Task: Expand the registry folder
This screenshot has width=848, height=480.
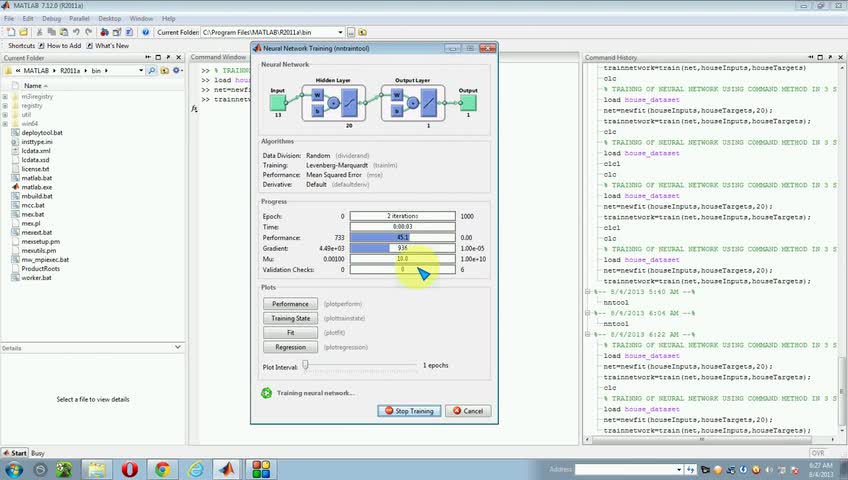Action: [5, 106]
